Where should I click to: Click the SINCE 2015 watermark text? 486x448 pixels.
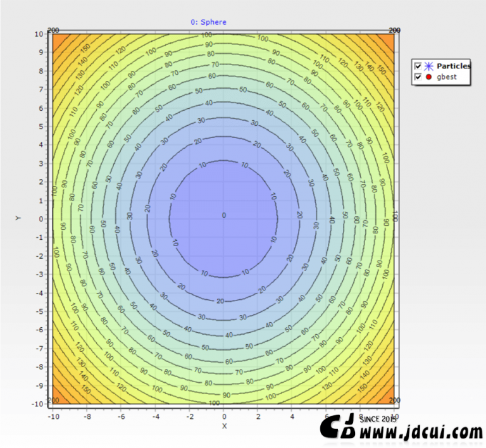click(x=378, y=419)
